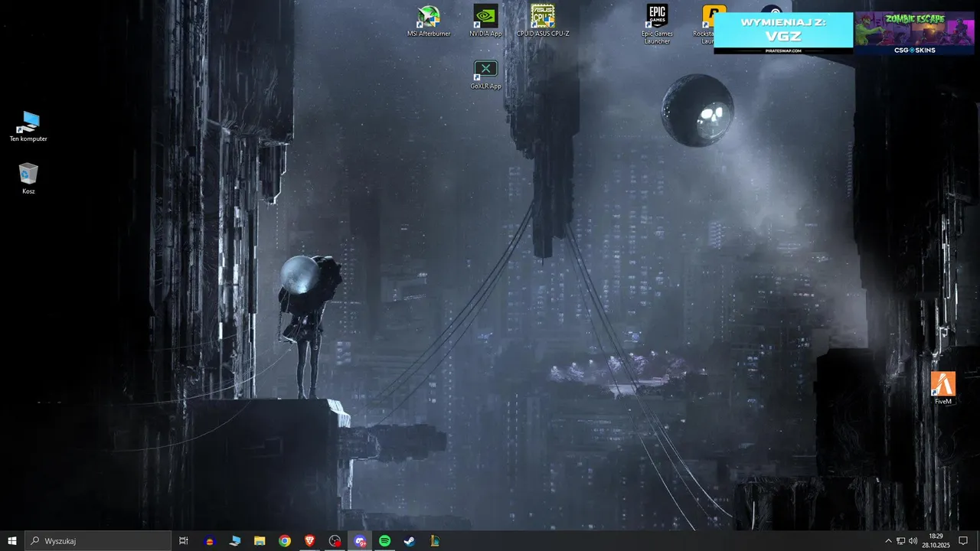Open Steam from the taskbar
Image resolution: width=980 pixels, height=551 pixels.
coord(410,541)
